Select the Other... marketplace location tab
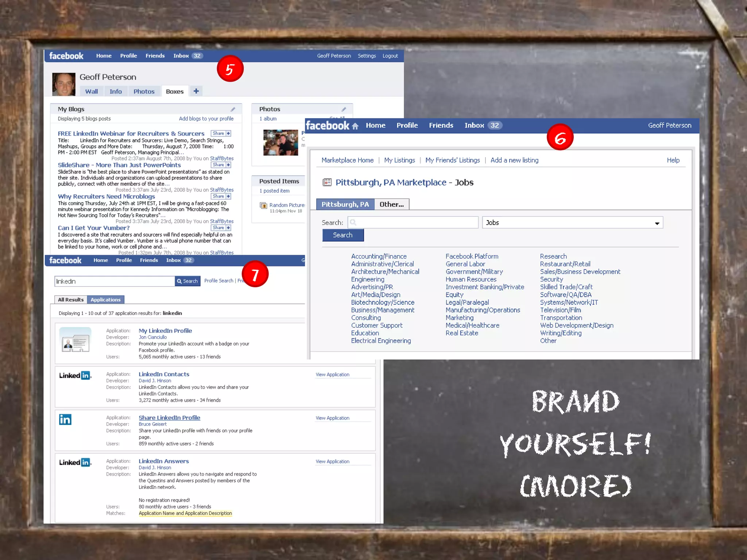This screenshot has width=747, height=560. click(391, 205)
